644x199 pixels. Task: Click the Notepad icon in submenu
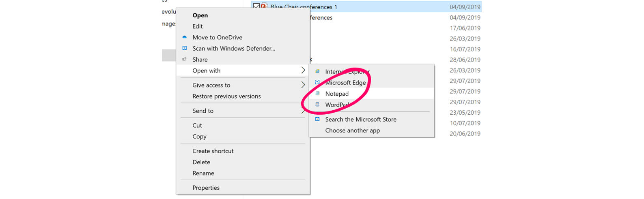(x=317, y=94)
